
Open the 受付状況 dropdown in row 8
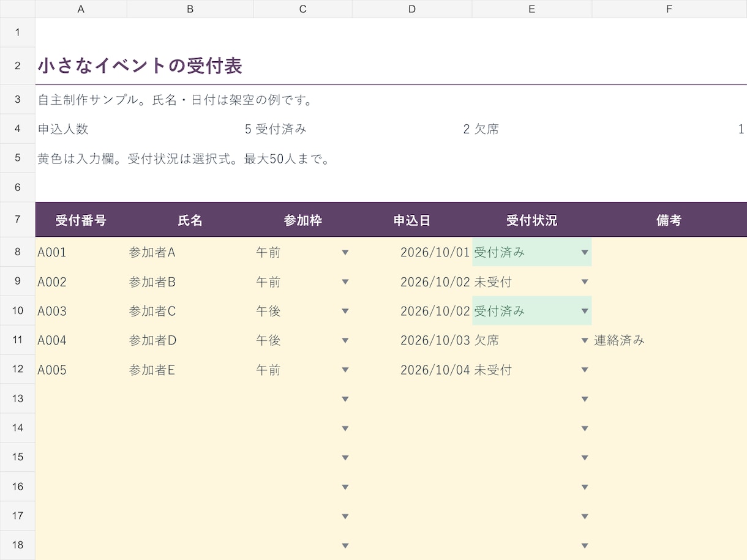tap(585, 252)
